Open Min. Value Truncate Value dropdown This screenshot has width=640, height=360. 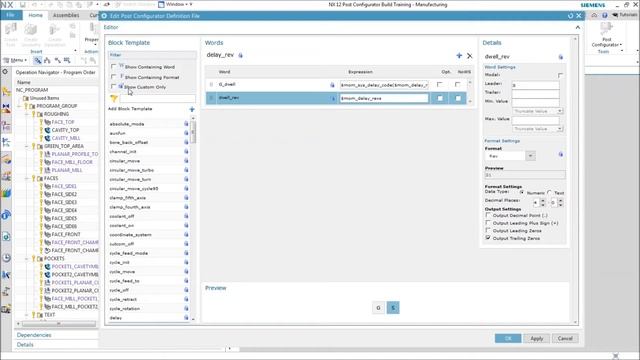pos(538,111)
